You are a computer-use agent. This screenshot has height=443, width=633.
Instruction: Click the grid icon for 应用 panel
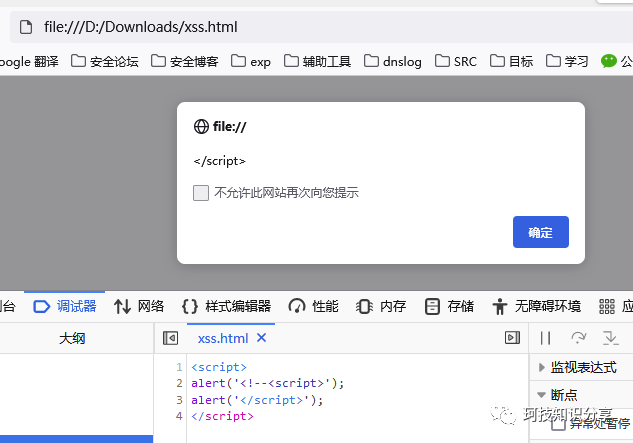607,307
